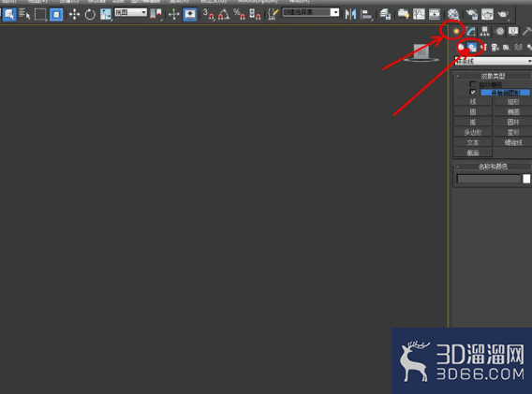The height and width of the screenshot is (394, 532).
Task: Switch to the Display panel tab
Action: 513,32
